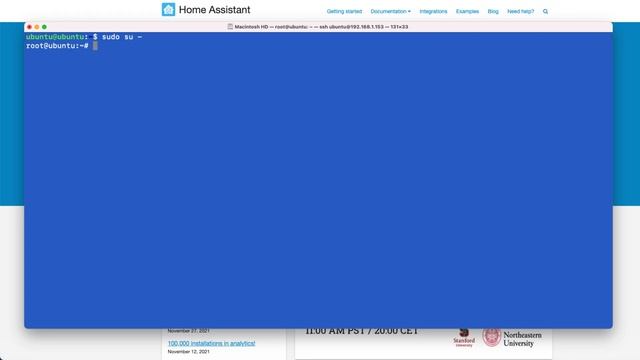Maximize the terminal with green button

[44, 27]
